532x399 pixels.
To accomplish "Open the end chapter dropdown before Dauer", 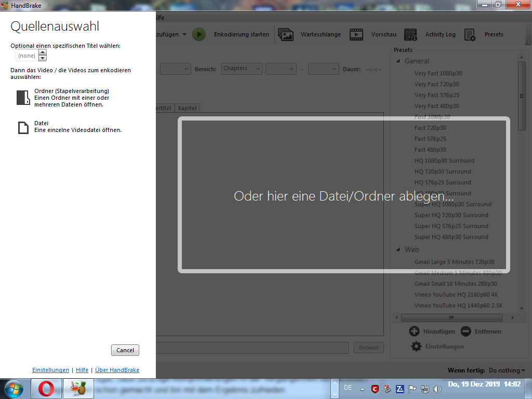I will pos(324,69).
